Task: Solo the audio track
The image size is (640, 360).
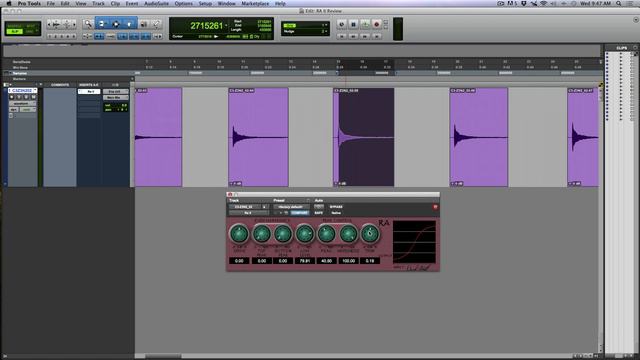Action: pyautogui.click(x=26, y=97)
